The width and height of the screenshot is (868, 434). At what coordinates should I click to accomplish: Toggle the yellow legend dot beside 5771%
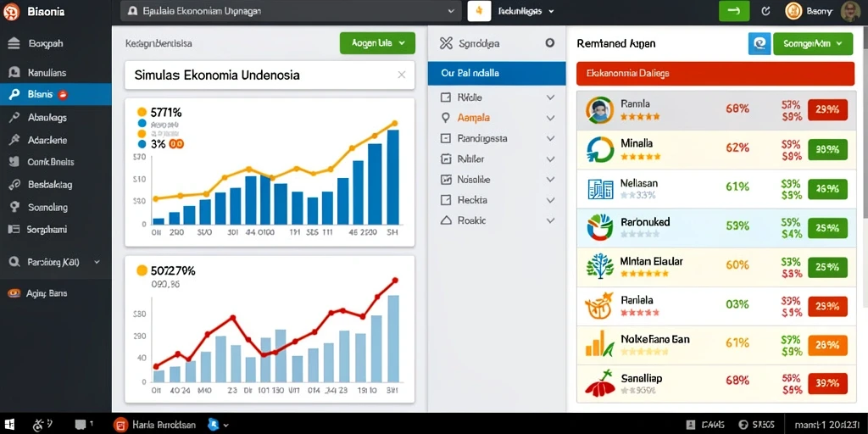click(x=142, y=113)
